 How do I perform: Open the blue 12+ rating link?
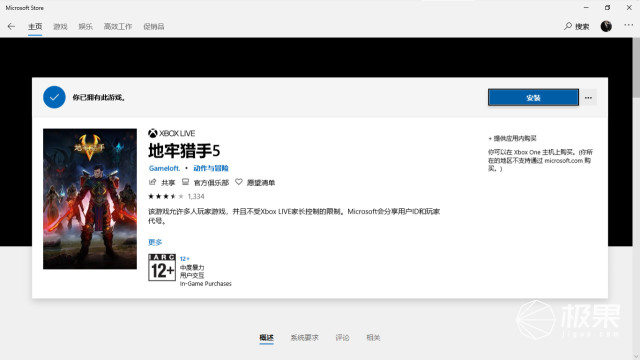tap(184, 259)
